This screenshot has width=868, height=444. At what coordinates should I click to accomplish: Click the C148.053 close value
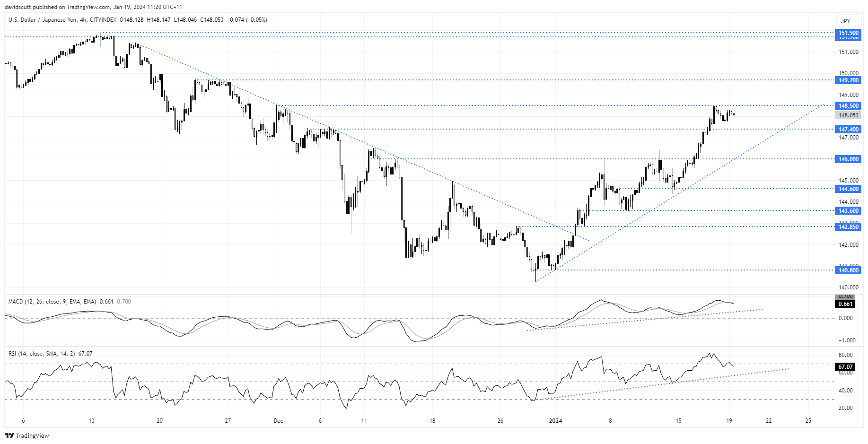(x=212, y=20)
